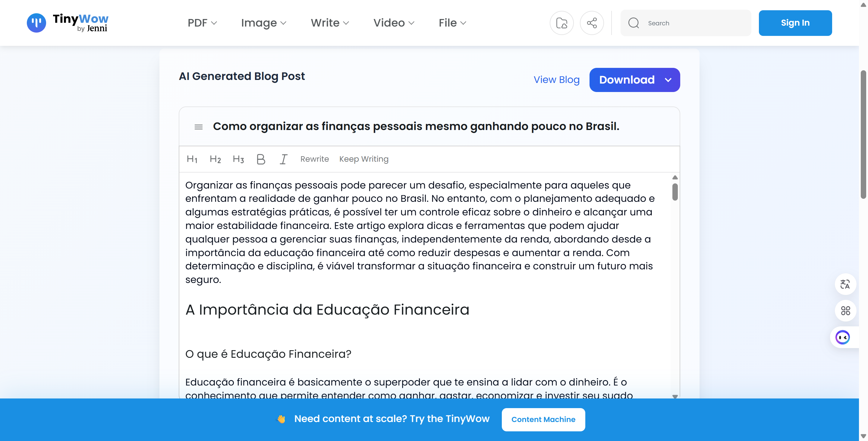Click the editor scroll down arrow
The width and height of the screenshot is (868, 441).
coord(675,396)
